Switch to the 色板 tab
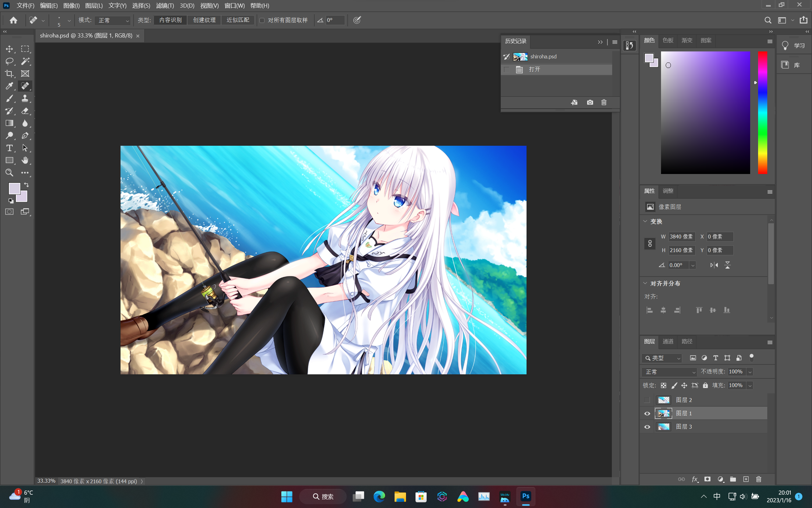Image resolution: width=812 pixels, height=508 pixels. click(x=668, y=40)
